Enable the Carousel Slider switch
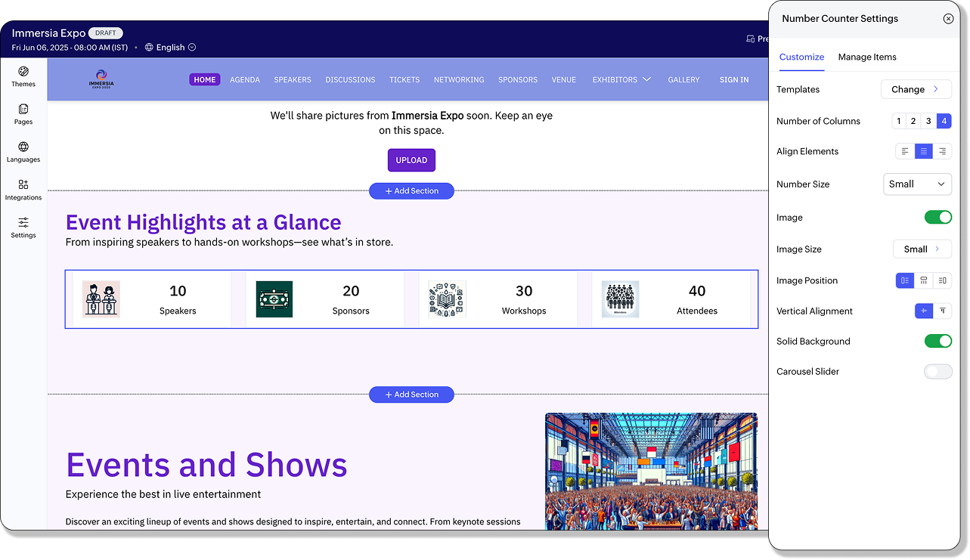Viewport: 970px width, 560px height. pyautogui.click(x=938, y=372)
